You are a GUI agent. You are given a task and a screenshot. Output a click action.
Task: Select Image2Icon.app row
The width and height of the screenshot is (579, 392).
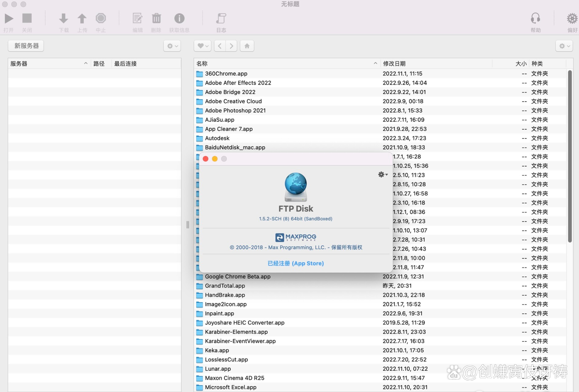pyautogui.click(x=380, y=304)
